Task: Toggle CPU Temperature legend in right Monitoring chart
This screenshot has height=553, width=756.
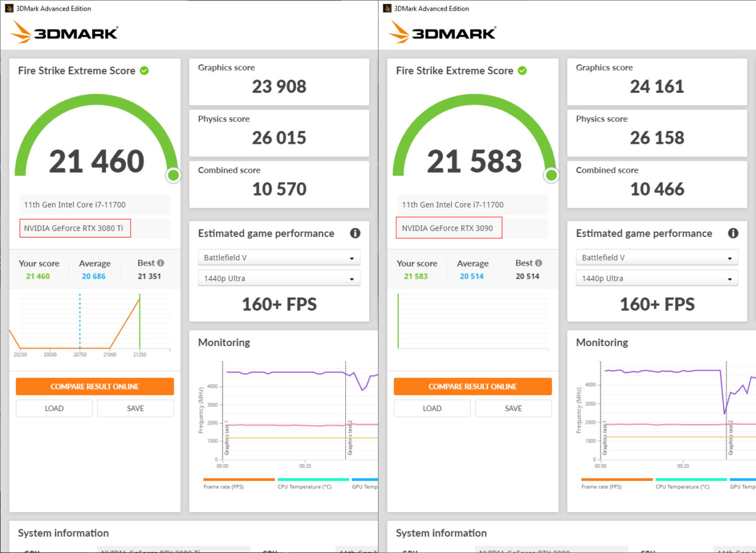Action: click(x=691, y=483)
